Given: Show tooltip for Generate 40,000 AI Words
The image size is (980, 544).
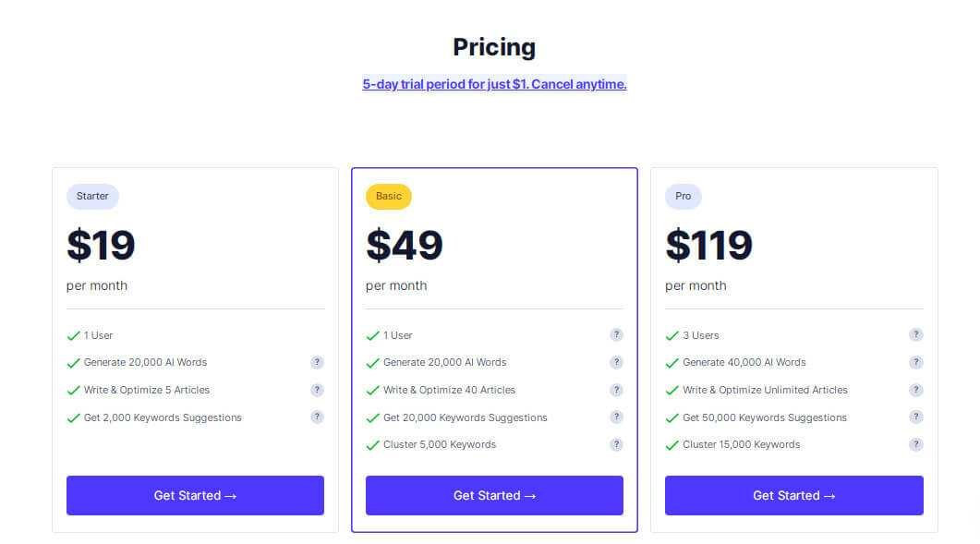Looking at the screenshot, I should (915, 362).
